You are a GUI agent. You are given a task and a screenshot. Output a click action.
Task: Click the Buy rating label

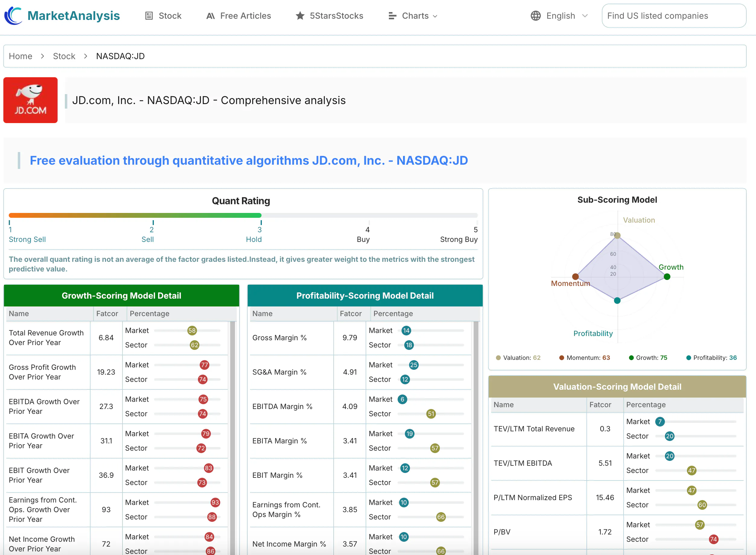click(363, 239)
